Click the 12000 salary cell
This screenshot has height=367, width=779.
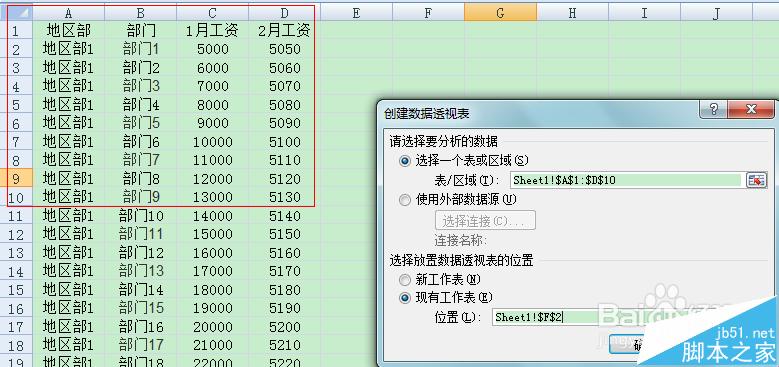pyautogui.click(x=213, y=179)
